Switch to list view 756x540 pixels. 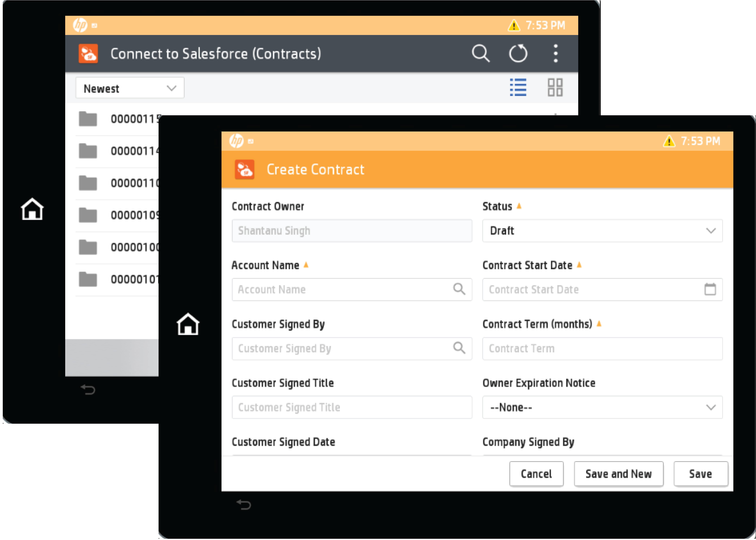click(518, 87)
